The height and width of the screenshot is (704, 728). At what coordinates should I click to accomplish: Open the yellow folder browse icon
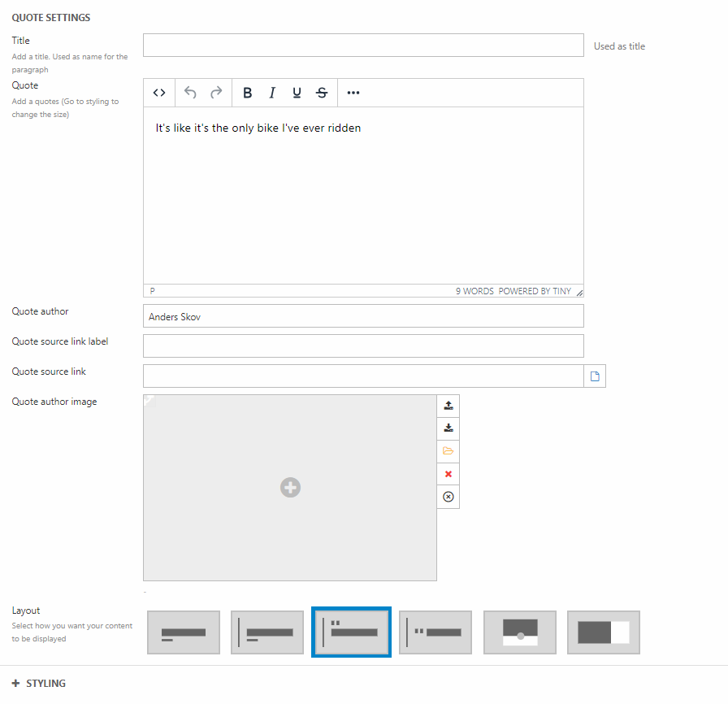448,451
